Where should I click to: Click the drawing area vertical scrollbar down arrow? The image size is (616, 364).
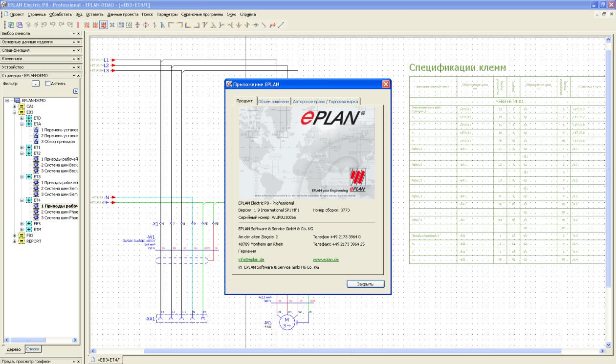point(609,344)
